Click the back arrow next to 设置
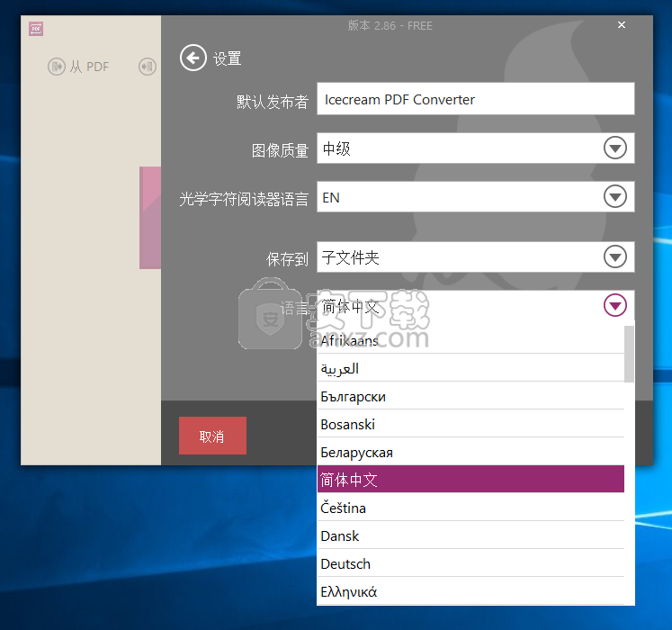This screenshot has width=672, height=630. click(x=193, y=58)
